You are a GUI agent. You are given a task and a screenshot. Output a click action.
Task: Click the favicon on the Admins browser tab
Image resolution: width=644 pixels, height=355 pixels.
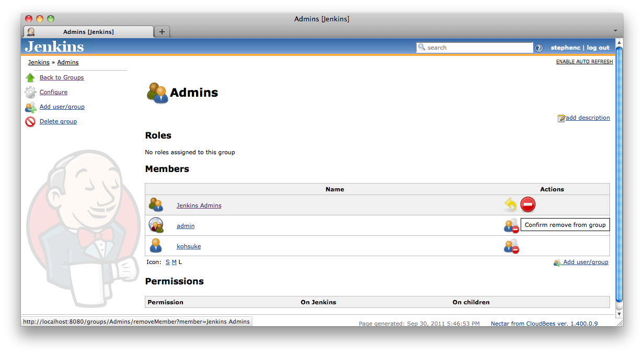tap(31, 32)
